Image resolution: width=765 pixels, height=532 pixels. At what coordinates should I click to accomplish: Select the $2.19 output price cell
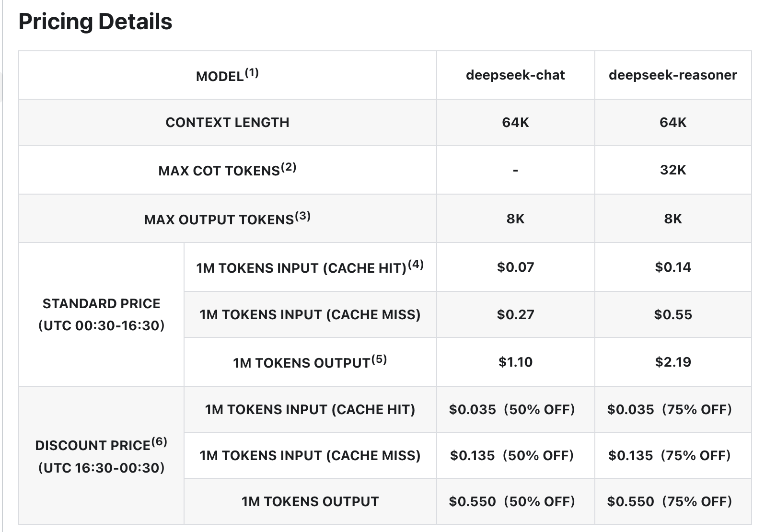coord(672,362)
